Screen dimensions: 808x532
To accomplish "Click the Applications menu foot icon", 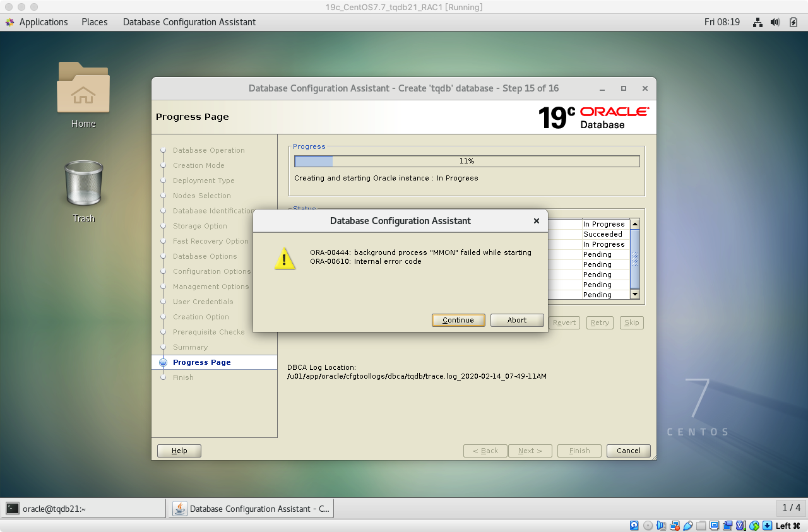I will point(9,22).
